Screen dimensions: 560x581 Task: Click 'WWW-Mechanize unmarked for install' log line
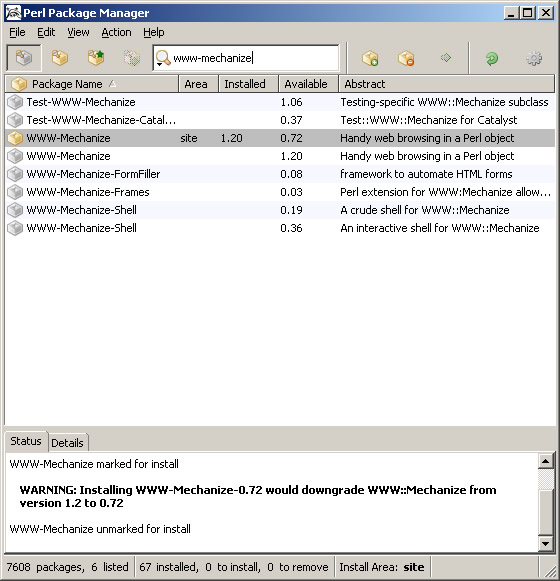100,529
